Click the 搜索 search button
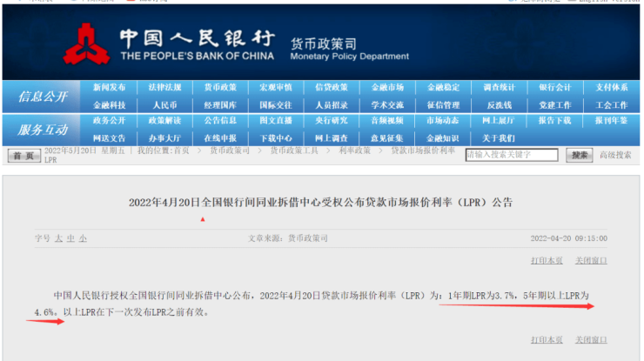The width and height of the screenshot is (644, 361). [579, 155]
